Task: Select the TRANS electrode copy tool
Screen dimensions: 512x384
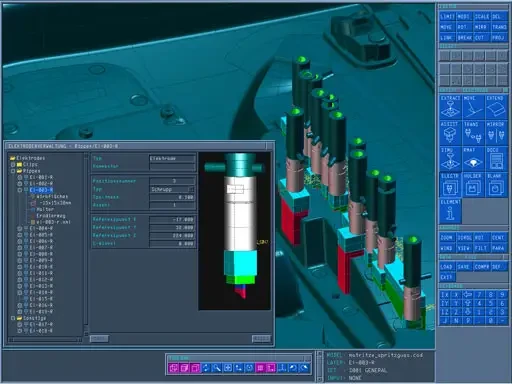Action: click(473, 133)
